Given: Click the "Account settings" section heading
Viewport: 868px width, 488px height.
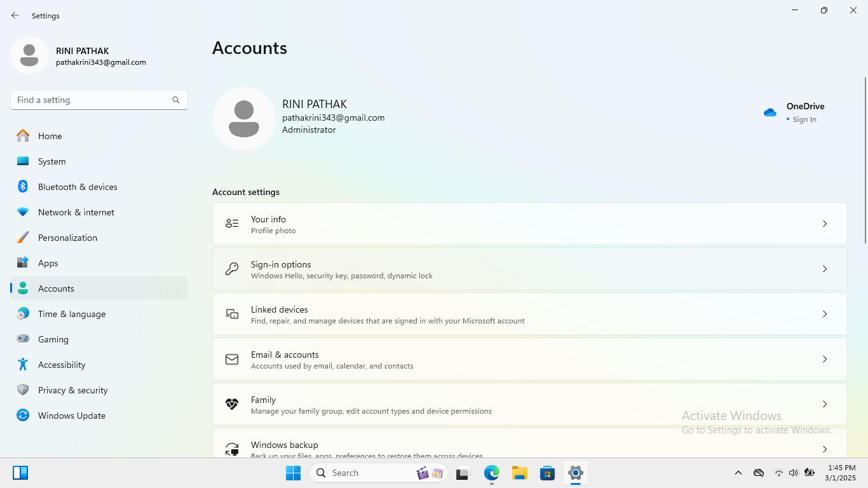Looking at the screenshot, I should pyautogui.click(x=246, y=192).
